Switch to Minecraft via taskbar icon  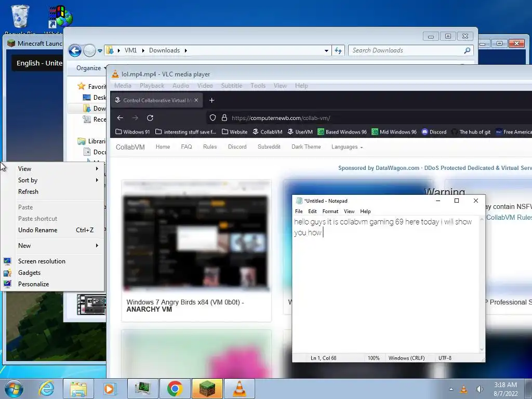pos(207,389)
